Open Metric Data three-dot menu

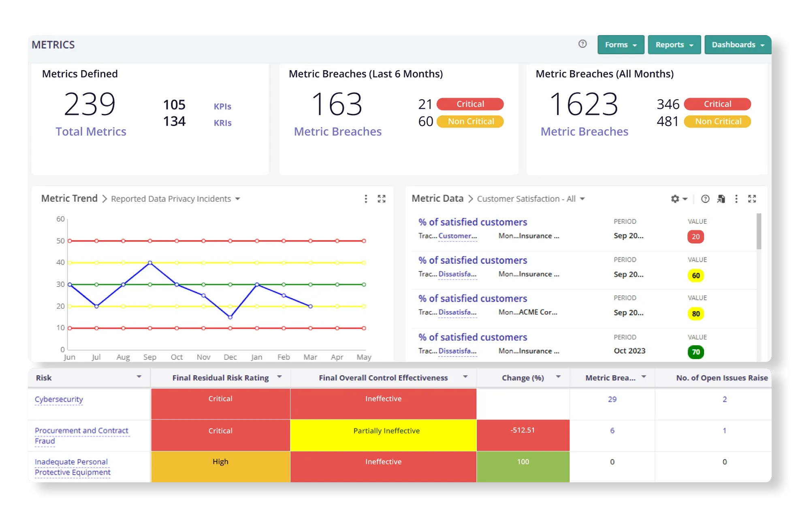736,199
